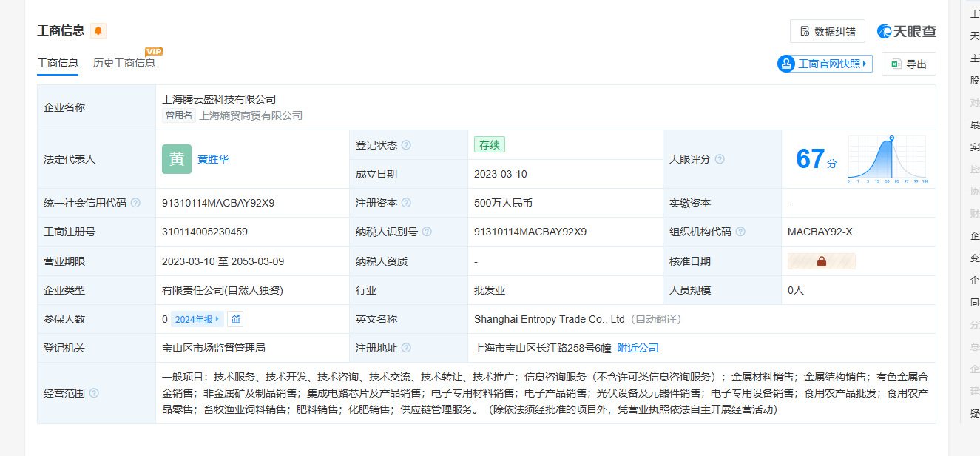Open the 2024年报 dropdown tag
980x456 pixels.
(x=197, y=319)
